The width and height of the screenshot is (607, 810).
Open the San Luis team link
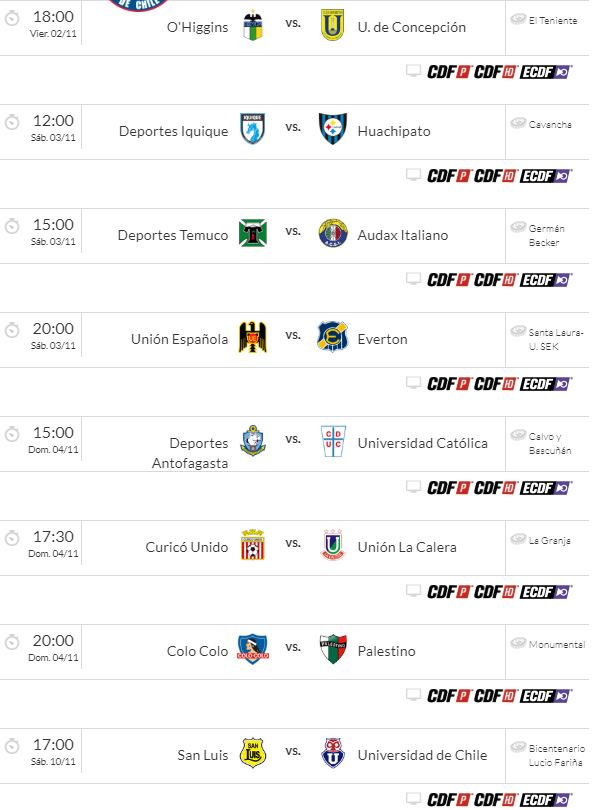point(203,755)
